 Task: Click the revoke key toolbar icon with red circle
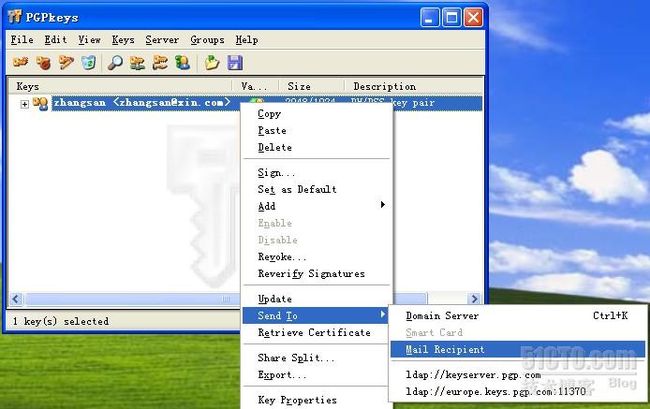pos(43,63)
